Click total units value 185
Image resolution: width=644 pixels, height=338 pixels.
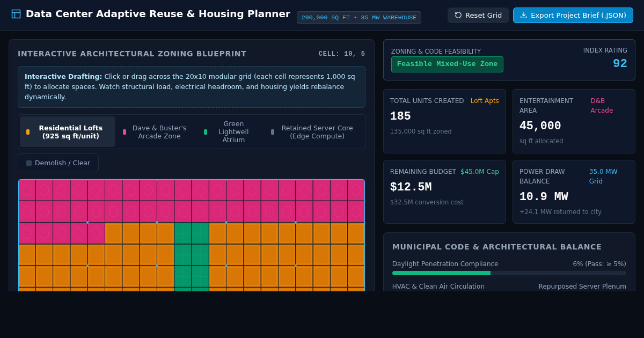pyautogui.click(x=400, y=116)
